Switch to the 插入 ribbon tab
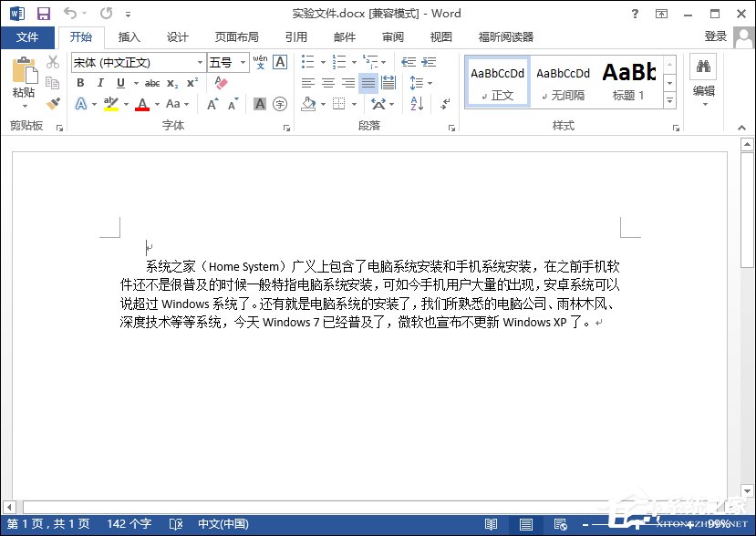This screenshot has height=536, width=756. click(129, 37)
